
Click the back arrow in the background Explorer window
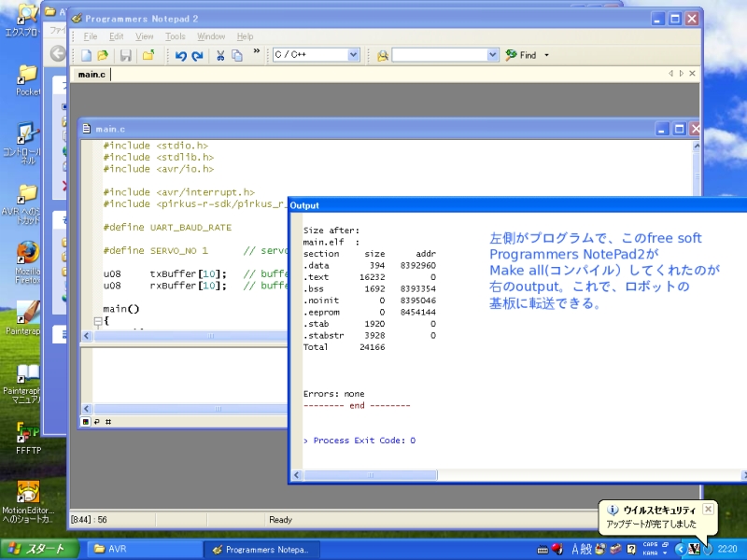tap(58, 53)
